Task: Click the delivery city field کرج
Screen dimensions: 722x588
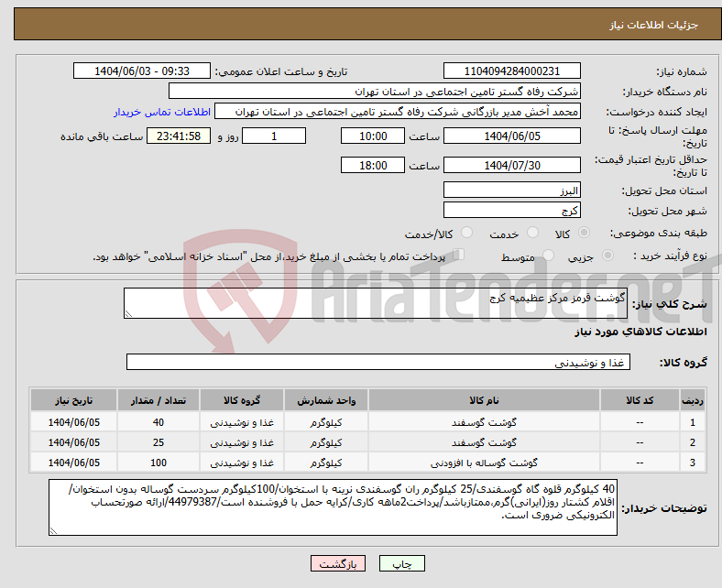Action: (511, 210)
